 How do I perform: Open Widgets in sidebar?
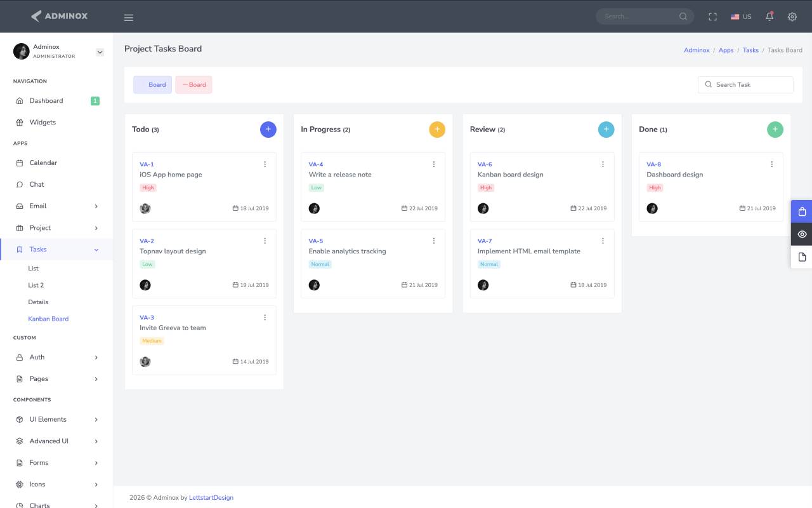click(56, 123)
